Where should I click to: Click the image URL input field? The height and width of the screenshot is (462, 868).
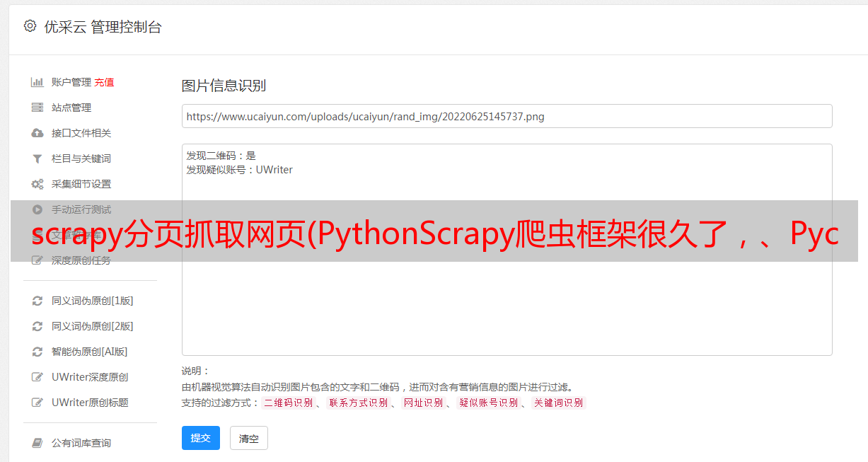507,116
